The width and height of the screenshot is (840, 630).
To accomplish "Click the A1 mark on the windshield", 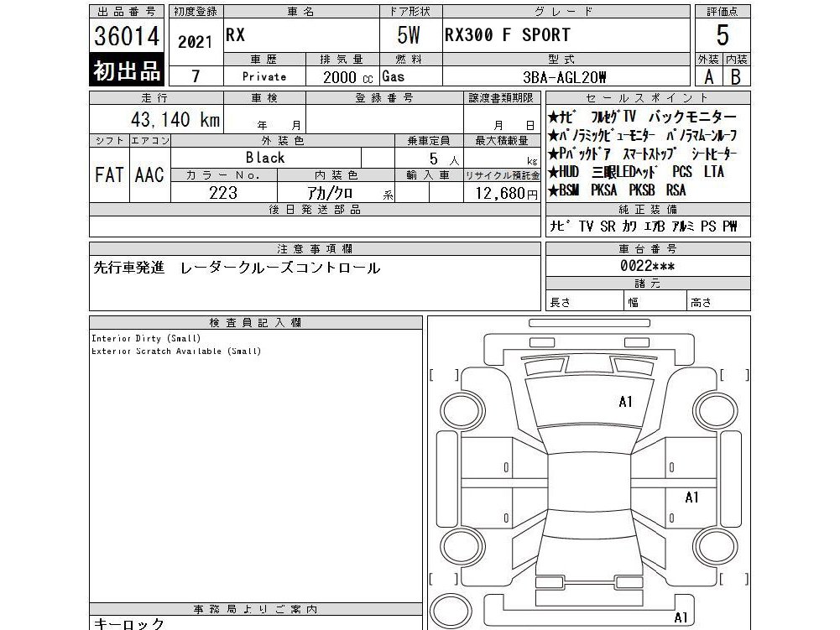I will coord(625,402).
